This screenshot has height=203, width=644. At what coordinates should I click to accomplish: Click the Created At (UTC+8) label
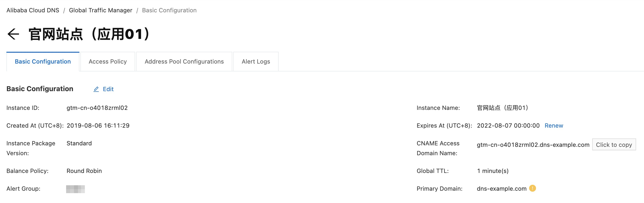pyautogui.click(x=35, y=126)
